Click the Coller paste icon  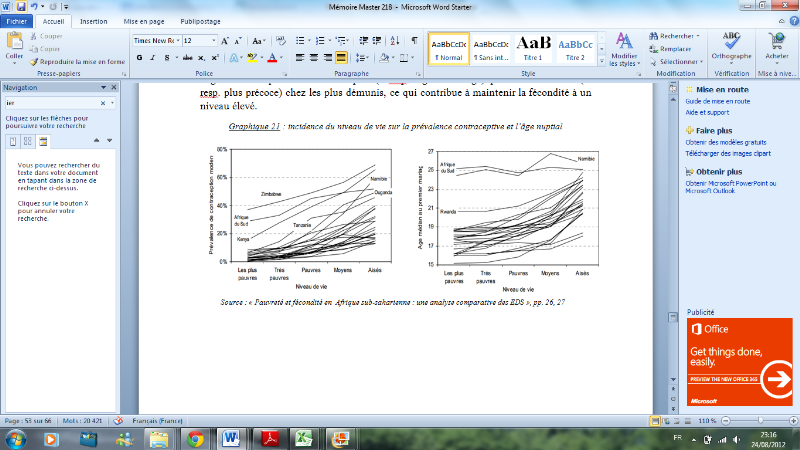(14, 42)
